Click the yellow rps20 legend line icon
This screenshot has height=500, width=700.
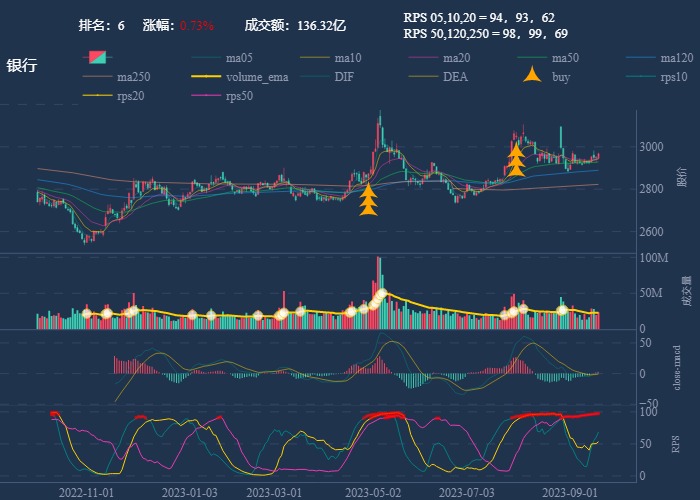pyautogui.click(x=97, y=96)
